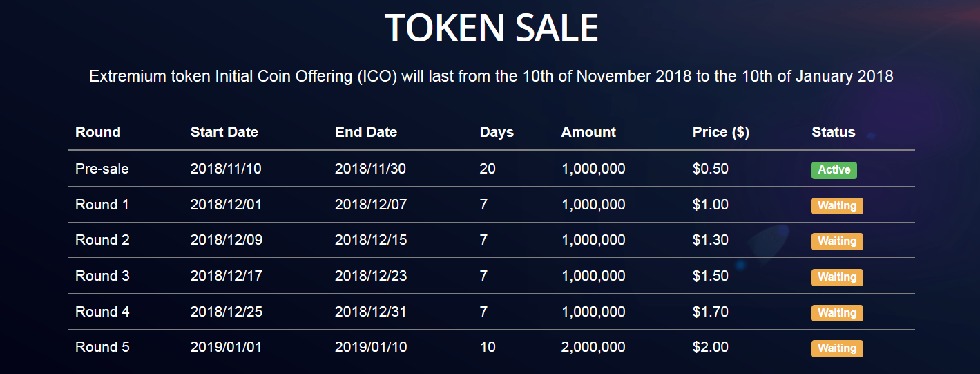Screen dimensions: 980x374
Task: Click the Amount column header
Action: [x=588, y=132]
